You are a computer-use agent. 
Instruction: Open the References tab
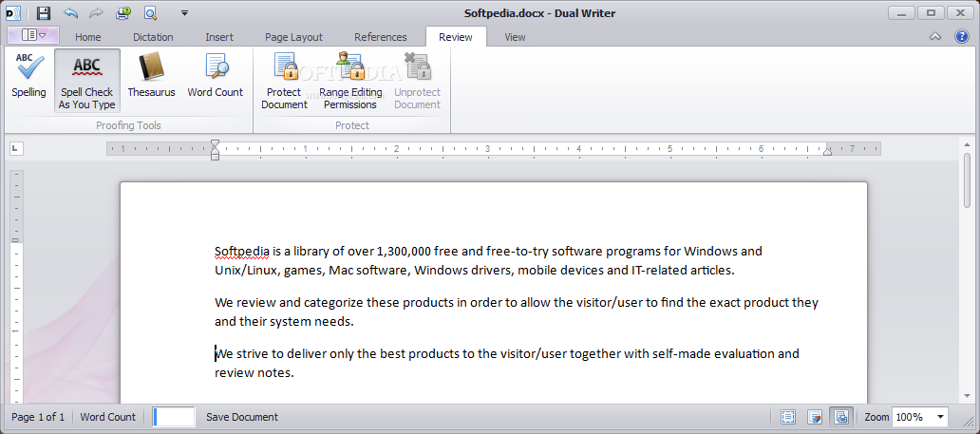pyautogui.click(x=381, y=37)
